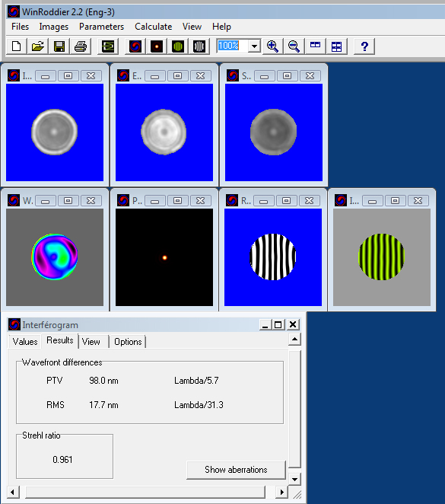The width and height of the screenshot is (445, 504).
Task: Switch to the Values tab
Action: pyautogui.click(x=25, y=341)
